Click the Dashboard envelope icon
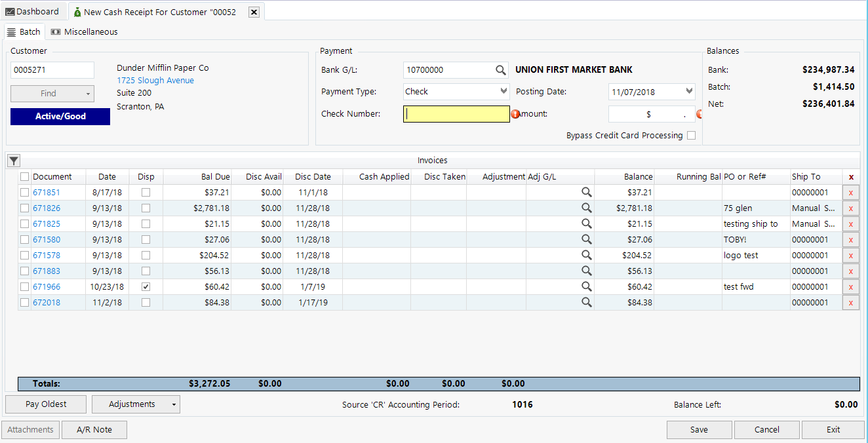 [x=10, y=10]
